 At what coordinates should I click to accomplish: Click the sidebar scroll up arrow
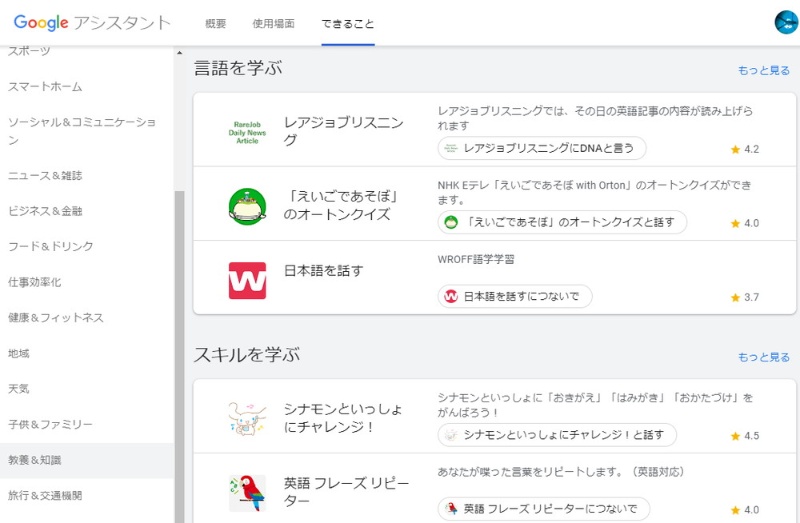180,53
